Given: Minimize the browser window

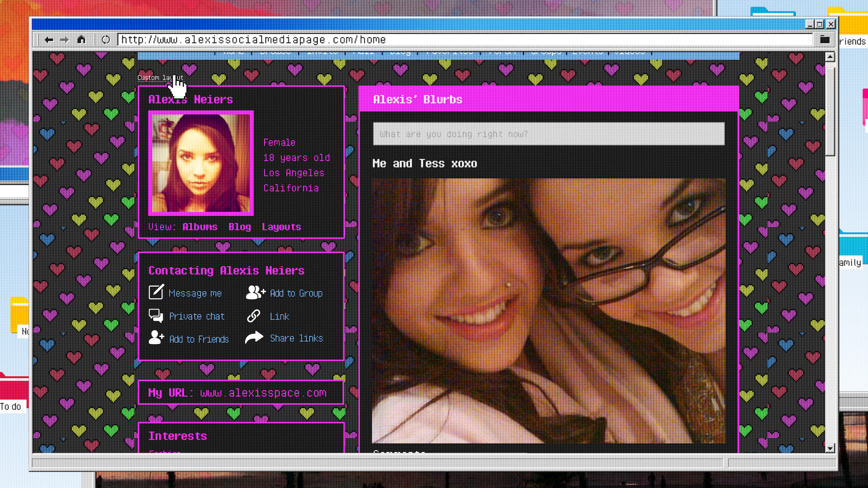Looking at the screenshot, I should click(x=810, y=24).
